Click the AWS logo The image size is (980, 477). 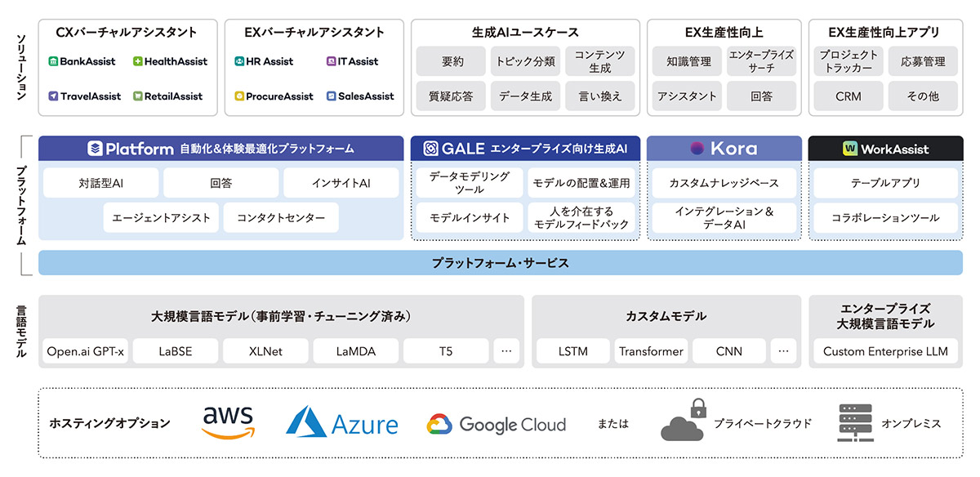point(229,422)
